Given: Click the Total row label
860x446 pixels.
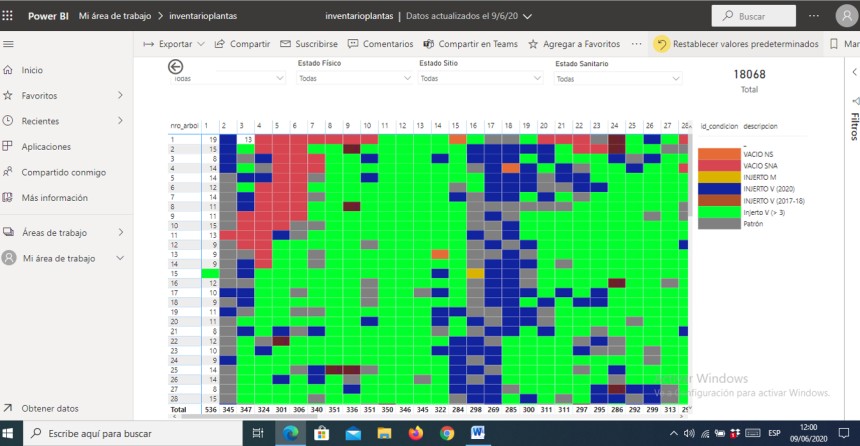Looking at the screenshot, I should tap(178, 409).
